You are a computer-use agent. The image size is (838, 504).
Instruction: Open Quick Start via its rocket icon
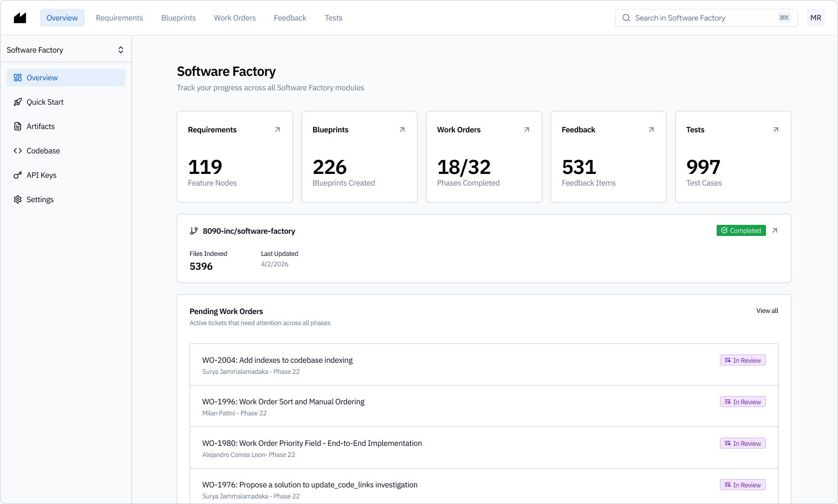coord(17,102)
